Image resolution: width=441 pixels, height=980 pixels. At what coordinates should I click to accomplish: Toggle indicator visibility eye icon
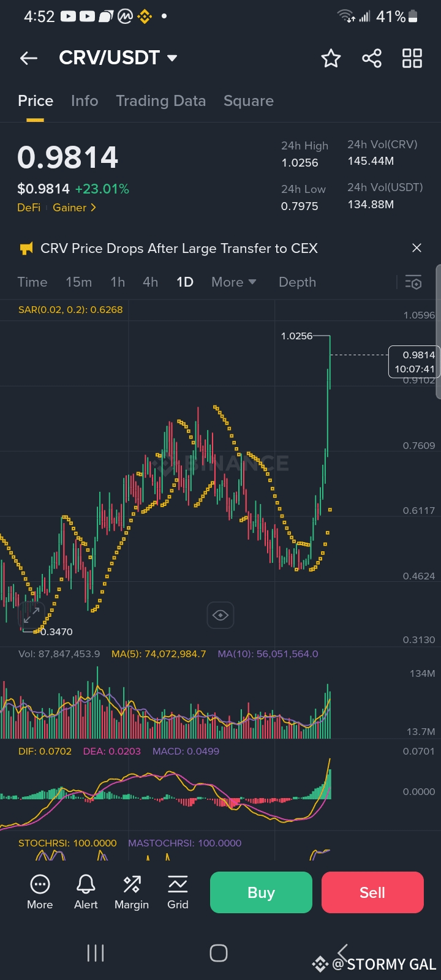pos(221,615)
